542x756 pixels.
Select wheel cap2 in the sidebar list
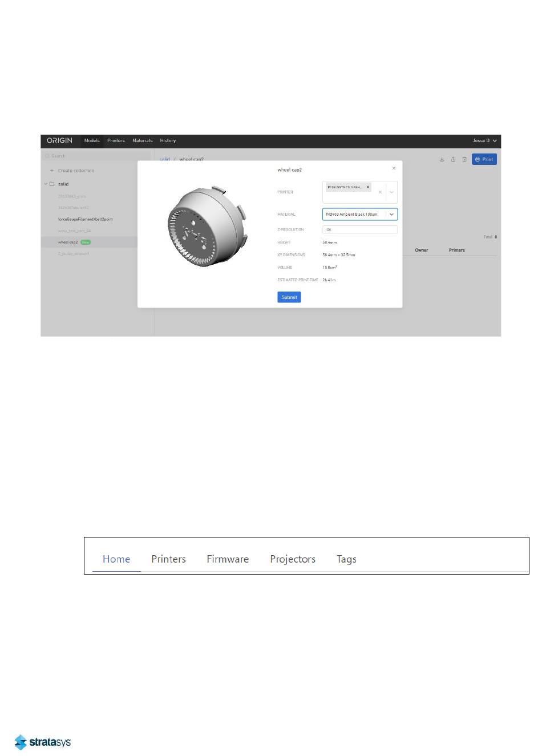click(68, 242)
